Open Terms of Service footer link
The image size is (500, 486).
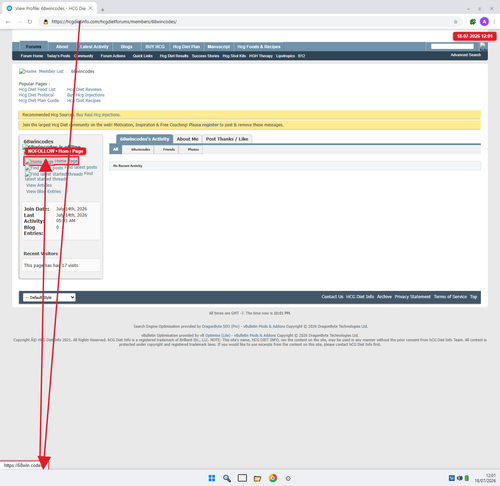[450, 297]
